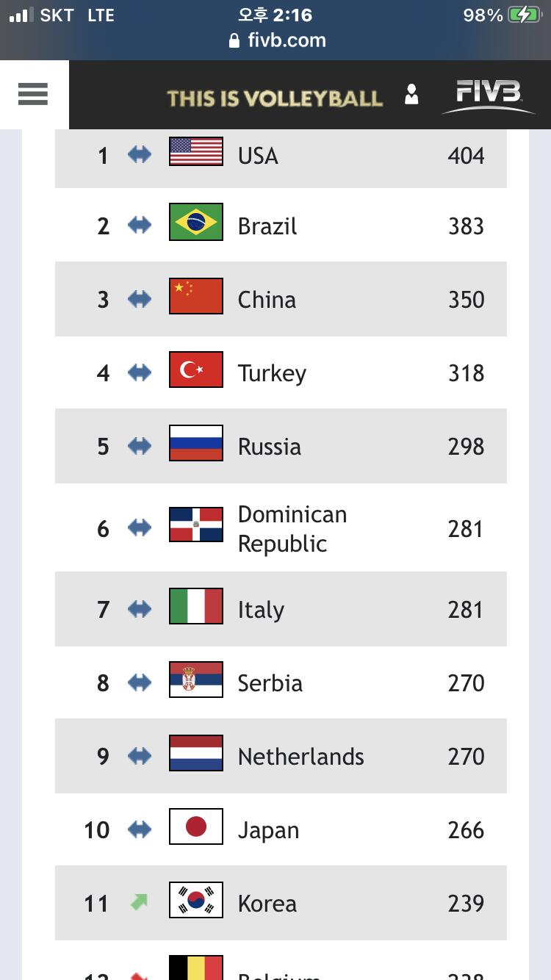Image resolution: width=551 pixels, height=980 pixels.
Task: Tap the Brazil flag icon
Action: click(196, 223)
